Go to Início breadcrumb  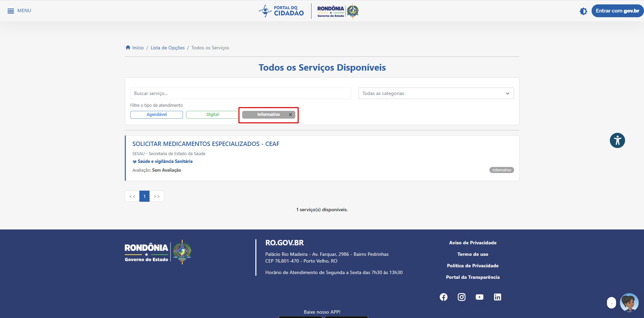[x=138, y=48]
